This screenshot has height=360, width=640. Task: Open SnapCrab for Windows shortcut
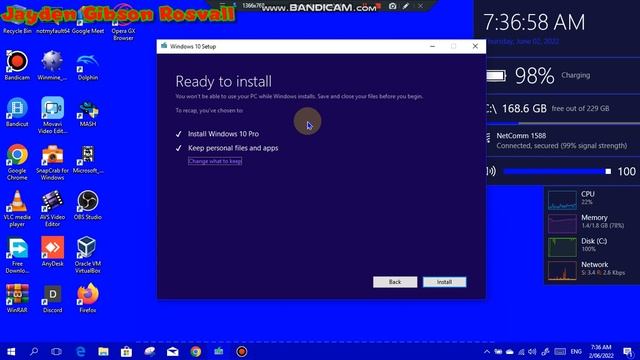tap(52, 162)
